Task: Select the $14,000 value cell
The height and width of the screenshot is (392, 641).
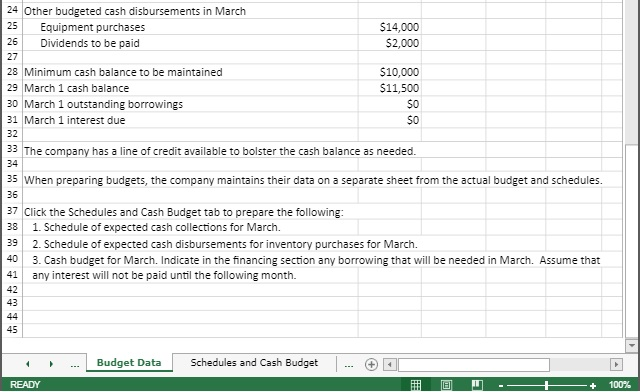Action: [390, 27]
